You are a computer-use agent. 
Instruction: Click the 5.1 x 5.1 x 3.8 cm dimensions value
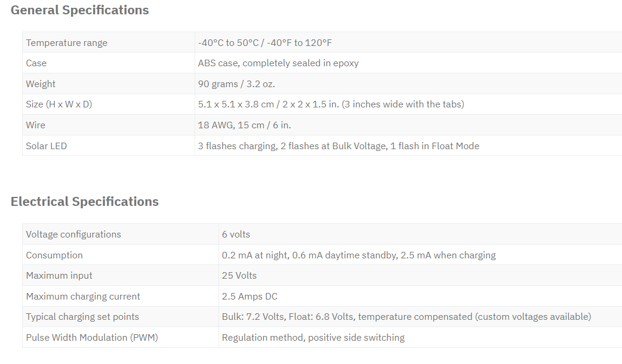click(x=331, y=104)
